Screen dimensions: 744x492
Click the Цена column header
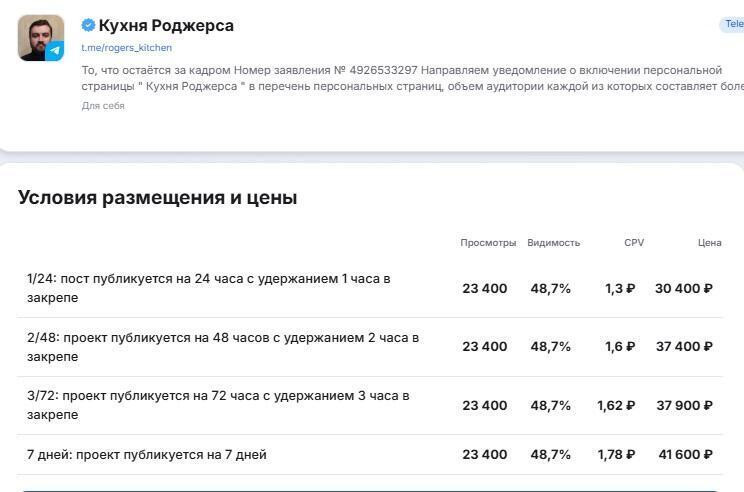pos(709,243)
